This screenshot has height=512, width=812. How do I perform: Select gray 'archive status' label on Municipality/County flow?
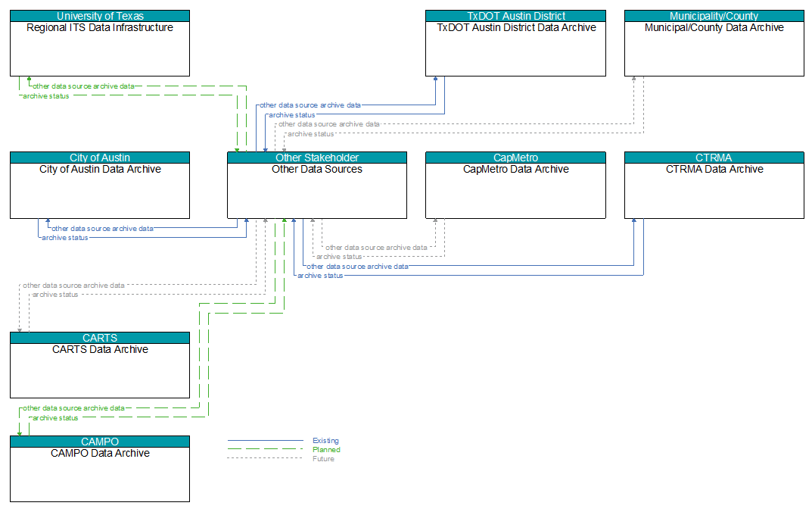click(311, 134)
